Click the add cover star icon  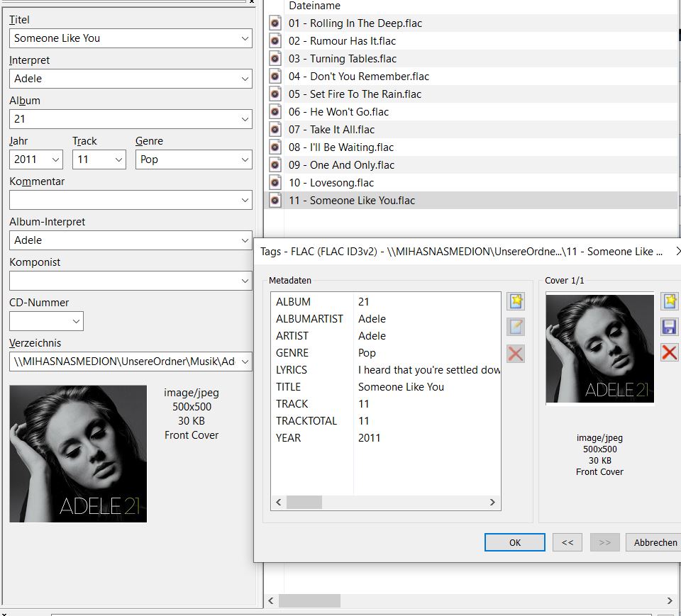click(x=669, y=301)
